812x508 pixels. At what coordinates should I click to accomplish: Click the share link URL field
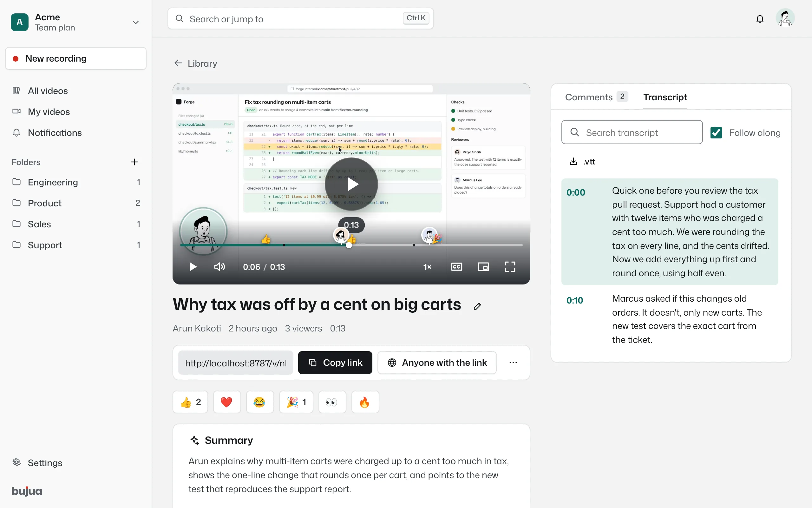click(x=236, y=363)
